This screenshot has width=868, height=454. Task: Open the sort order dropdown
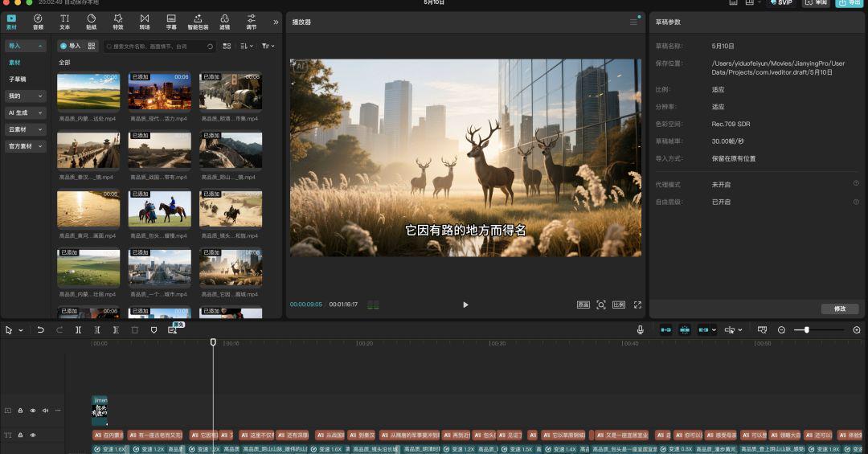247,46
